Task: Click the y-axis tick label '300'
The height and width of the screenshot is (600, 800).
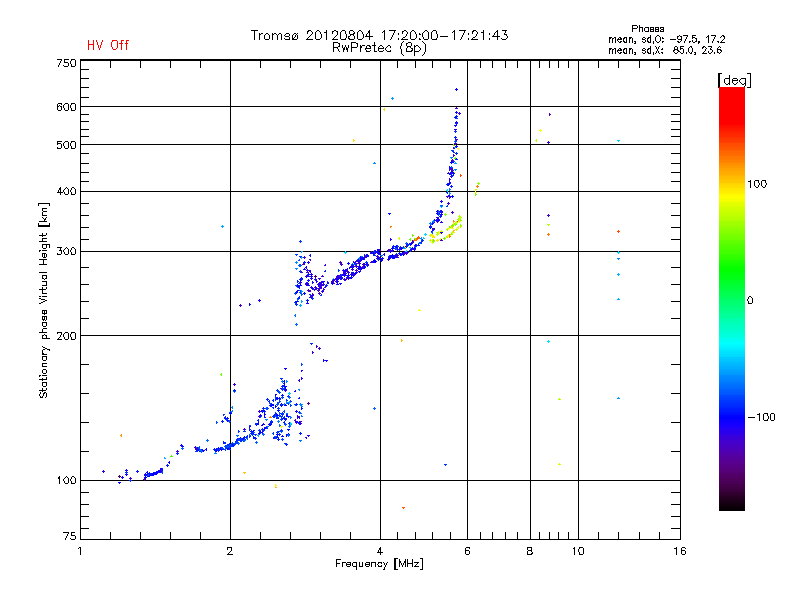Action: [66, 252]
